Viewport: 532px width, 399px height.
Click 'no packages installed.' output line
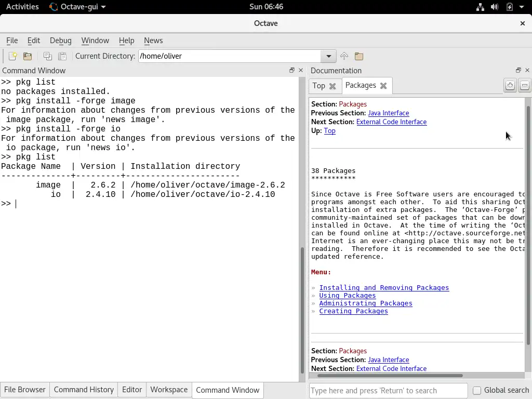[56, 91]
